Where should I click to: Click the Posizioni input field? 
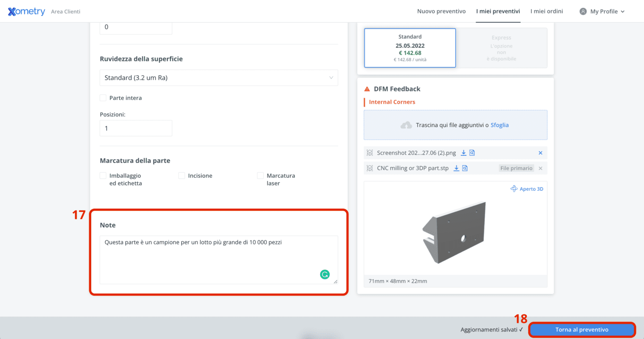click(x=136, y=128)
